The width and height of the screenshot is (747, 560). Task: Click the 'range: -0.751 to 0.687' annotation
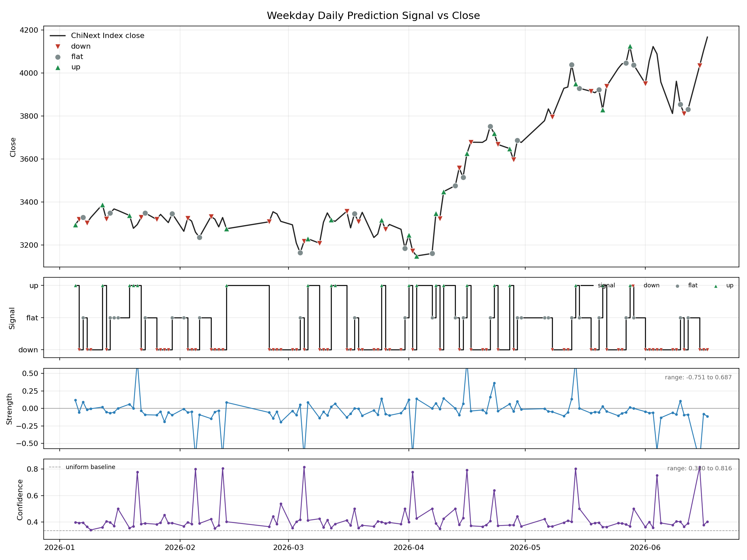point(698,377)
